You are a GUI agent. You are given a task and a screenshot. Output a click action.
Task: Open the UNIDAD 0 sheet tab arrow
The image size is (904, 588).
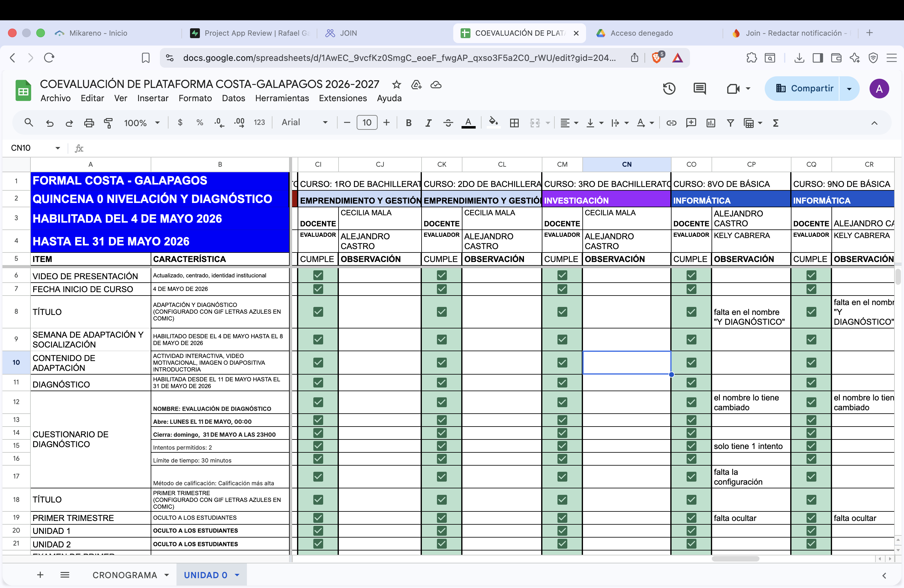(237, 575)
